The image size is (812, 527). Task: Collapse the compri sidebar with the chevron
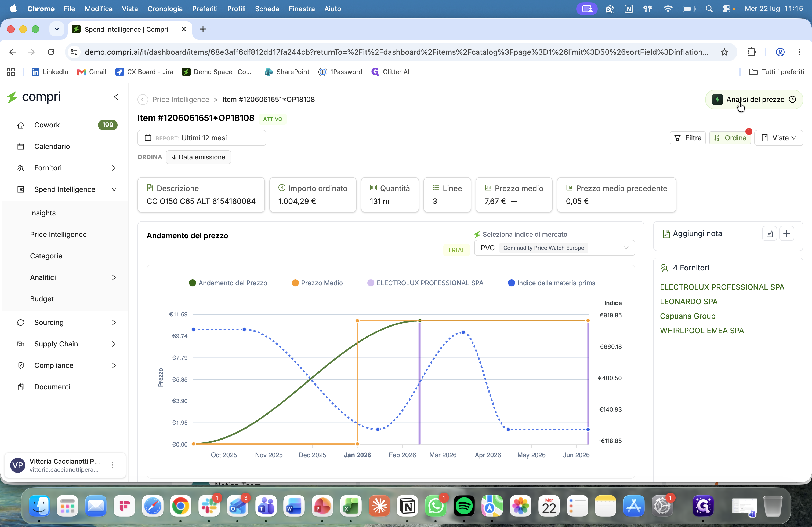point(116,97)
